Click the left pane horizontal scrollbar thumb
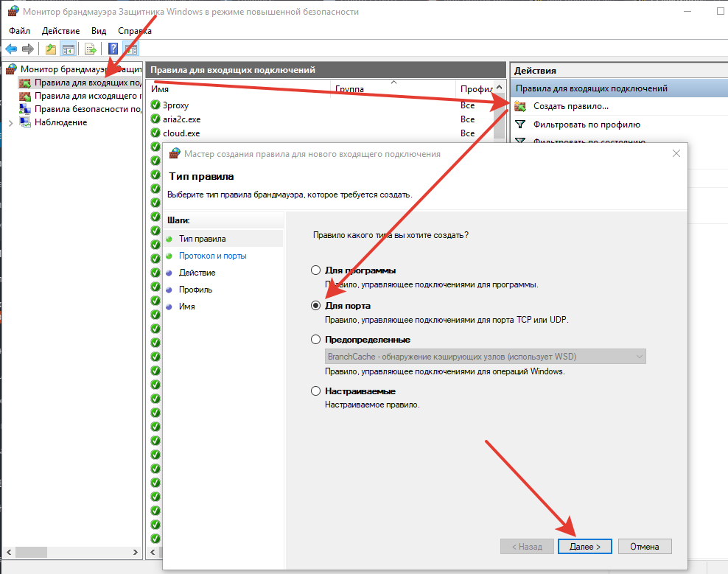 click(x=31, y=552)
